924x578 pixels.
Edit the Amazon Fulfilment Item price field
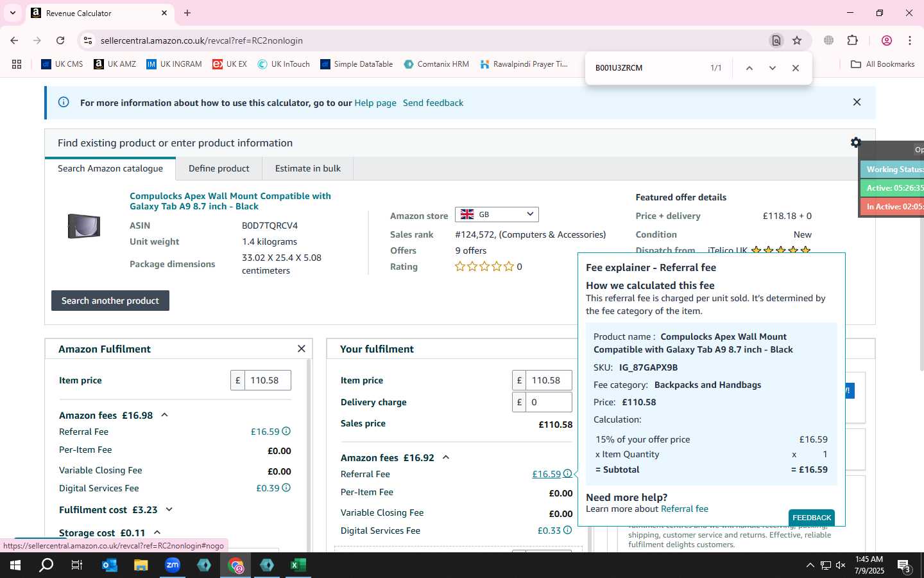268,380
